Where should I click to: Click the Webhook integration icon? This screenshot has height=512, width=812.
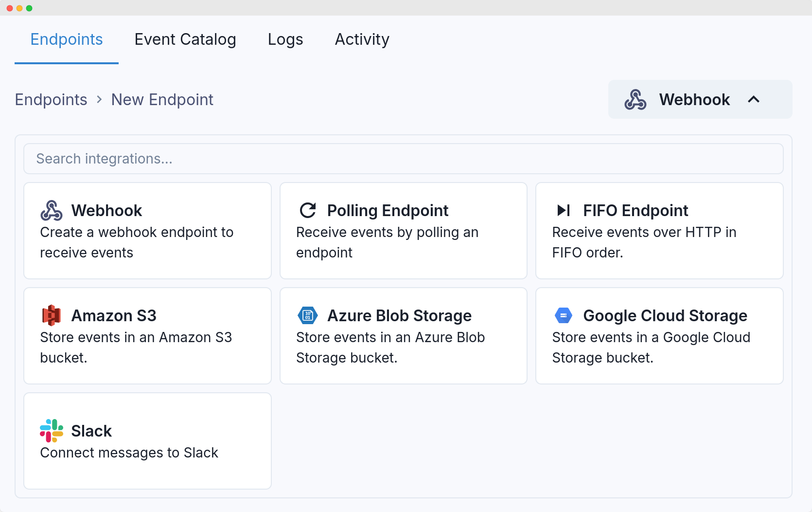pyautogui.click(x=52, y=210)
